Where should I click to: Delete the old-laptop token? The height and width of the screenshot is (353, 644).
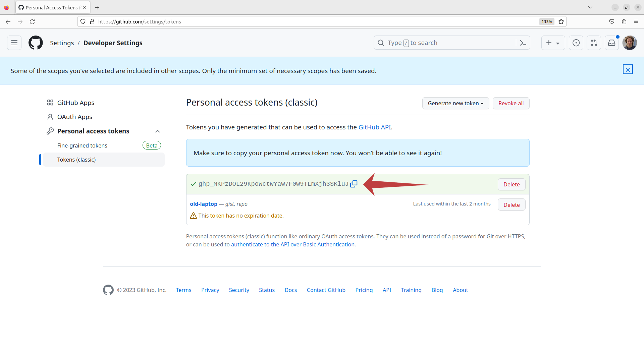[512, 205]
